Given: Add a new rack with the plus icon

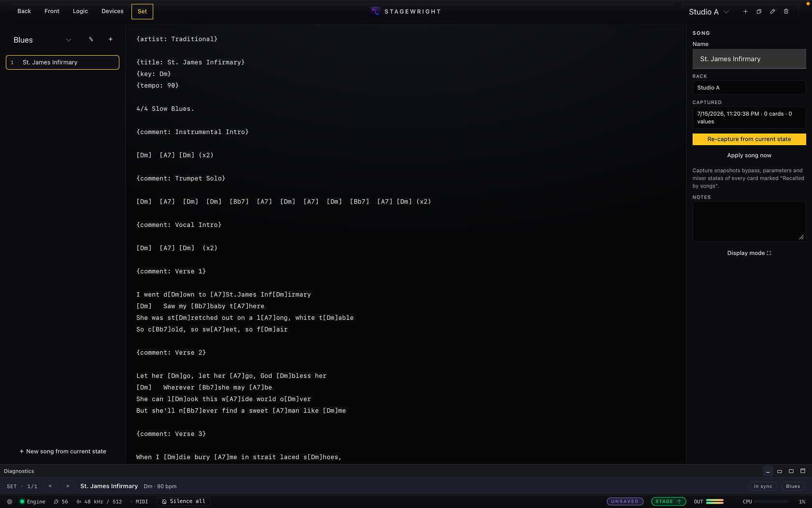Looking at the screenshot, I should 745,12.
